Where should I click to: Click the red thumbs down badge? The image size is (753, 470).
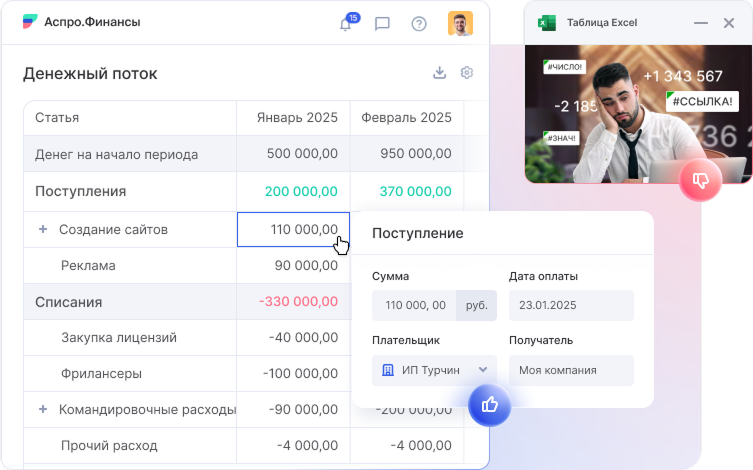tap(700, 181)
